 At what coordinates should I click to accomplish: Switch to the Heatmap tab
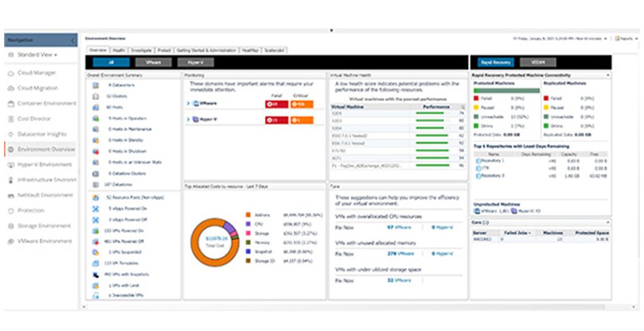250,50
